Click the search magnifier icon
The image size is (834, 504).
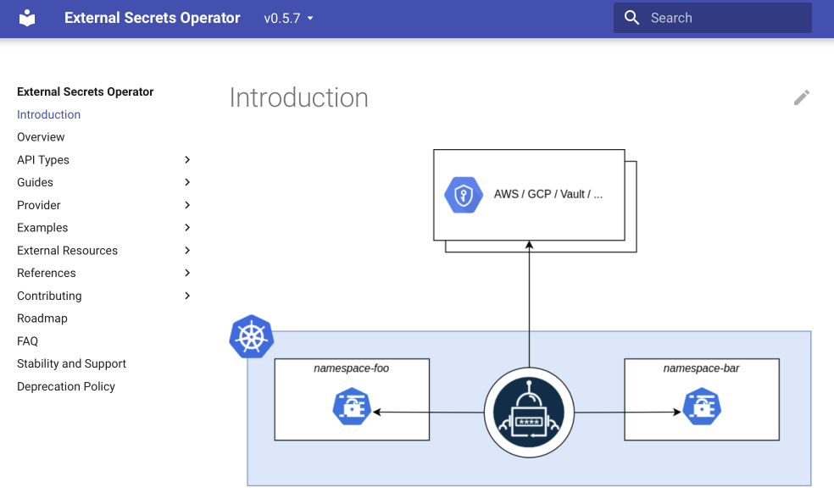tap(631, 18)
